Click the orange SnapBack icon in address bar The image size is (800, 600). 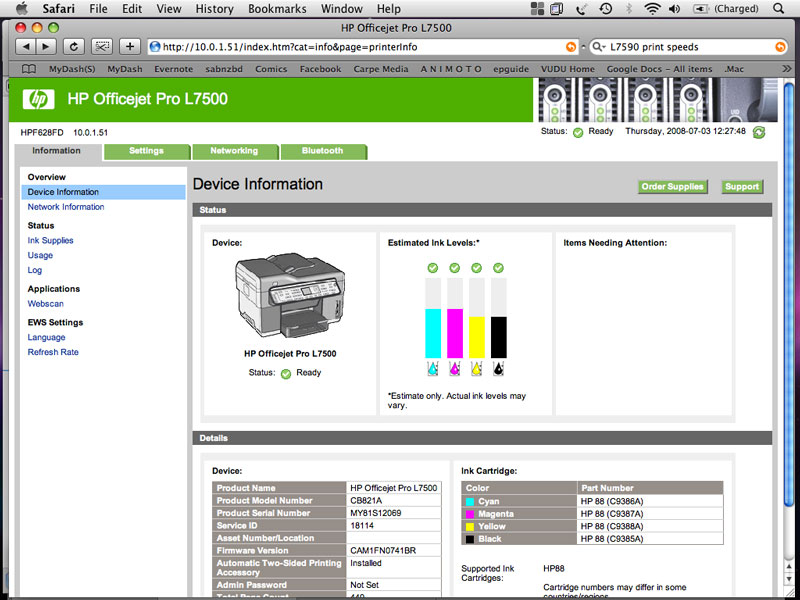pos(571,47)
